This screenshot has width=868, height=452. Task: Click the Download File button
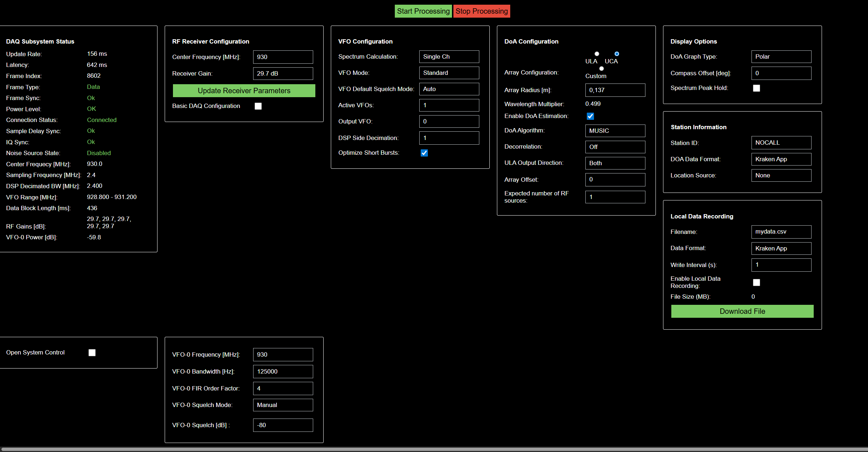point(742,311)
